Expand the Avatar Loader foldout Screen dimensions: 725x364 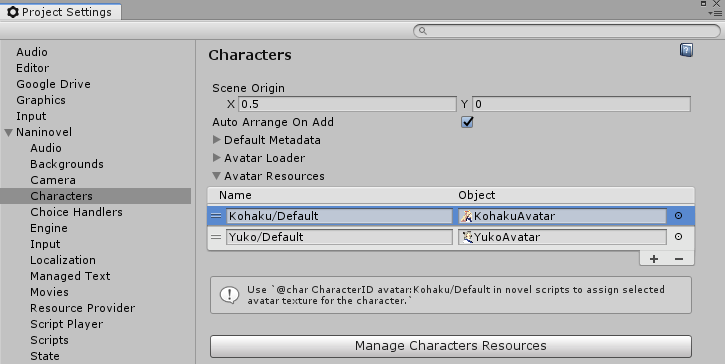tap(216, 158)
